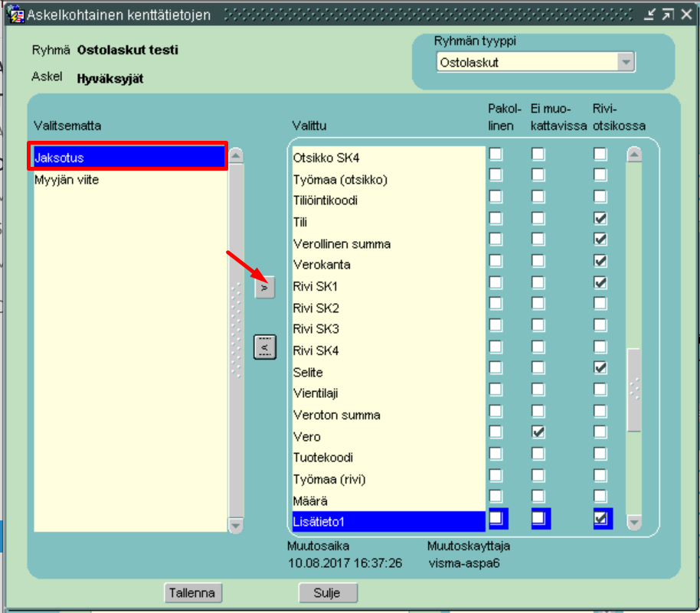
Task: Maximize the Askelkohtainen kenttätietojen window
Action: point(667,15)
